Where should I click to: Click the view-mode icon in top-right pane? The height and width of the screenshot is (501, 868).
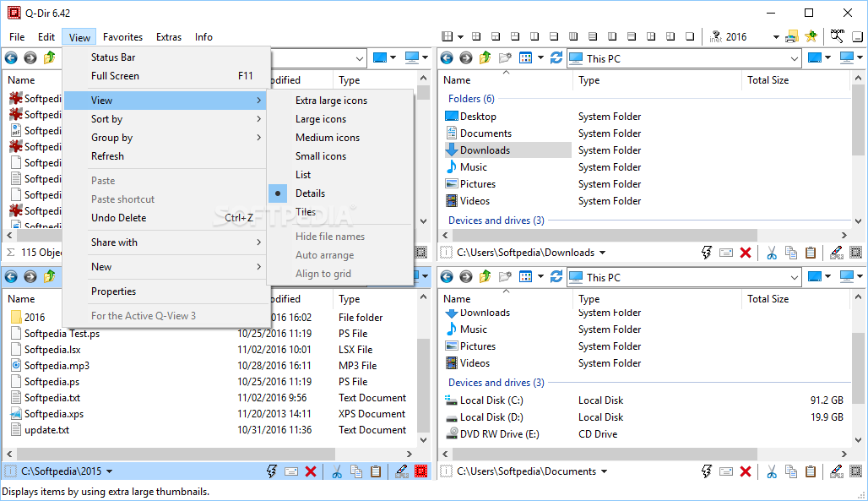tap(525, 57)
